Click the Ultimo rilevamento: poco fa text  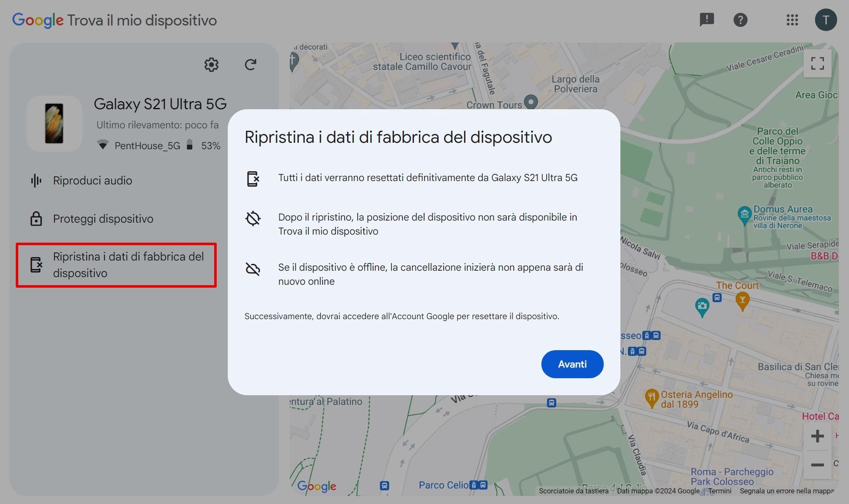(x=157, y=125)
